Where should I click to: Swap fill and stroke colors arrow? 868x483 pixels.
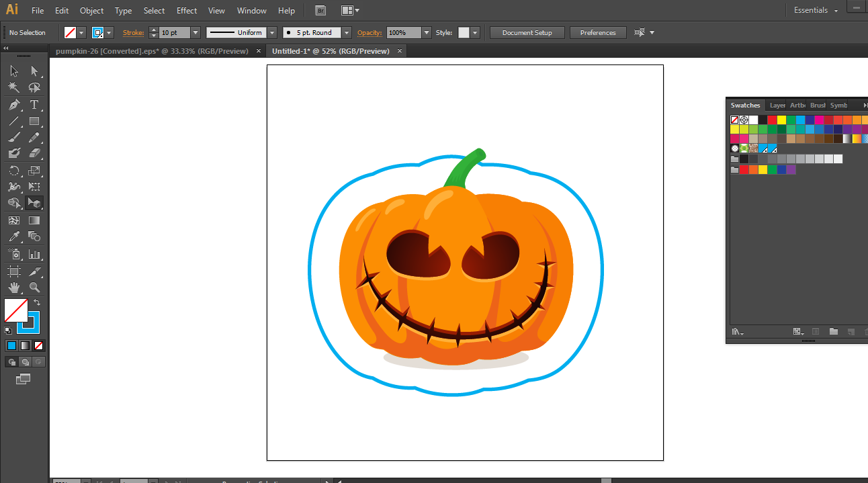(37, 303)
